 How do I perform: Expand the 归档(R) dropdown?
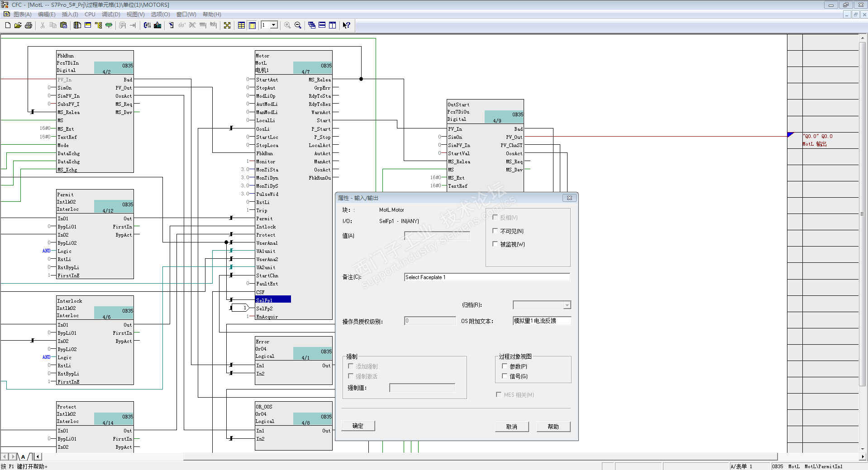(567, 305)
